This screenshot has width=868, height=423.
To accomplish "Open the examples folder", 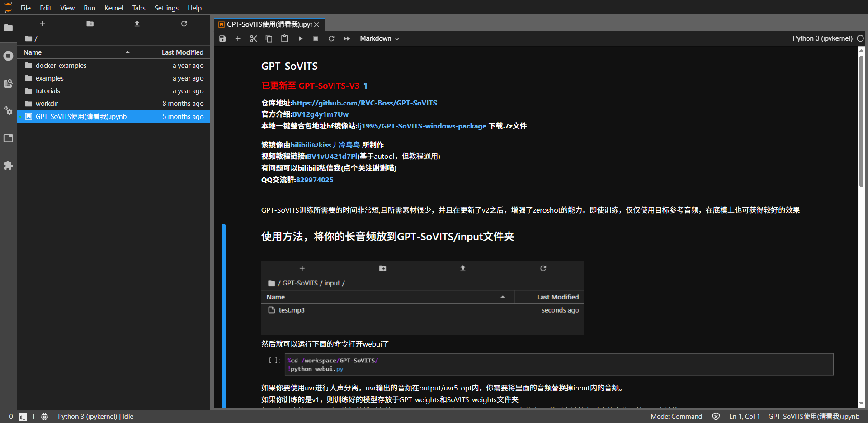I will [x=113, y=78].
